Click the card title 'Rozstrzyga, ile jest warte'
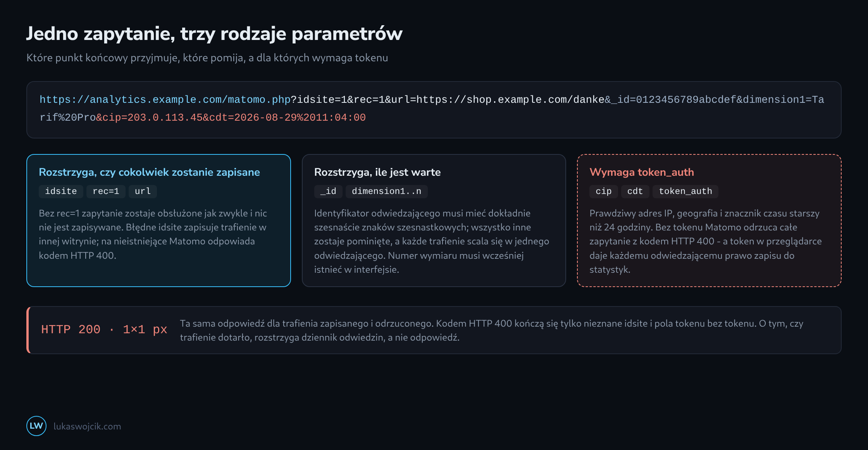 [377, 172]
